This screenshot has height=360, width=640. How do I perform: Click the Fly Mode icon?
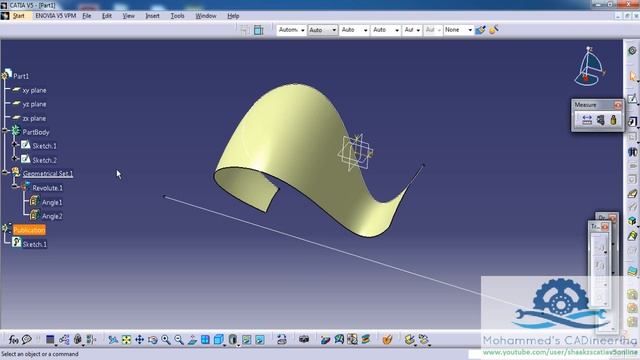(x=113, y=340)
